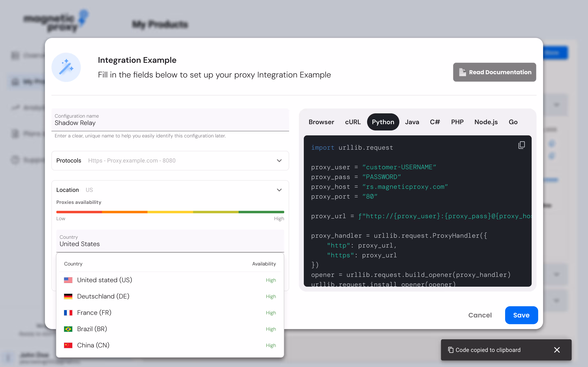Click the proxies availability color bar
The width and height of the screenshot is (588, 367).
tap(170, 212)
